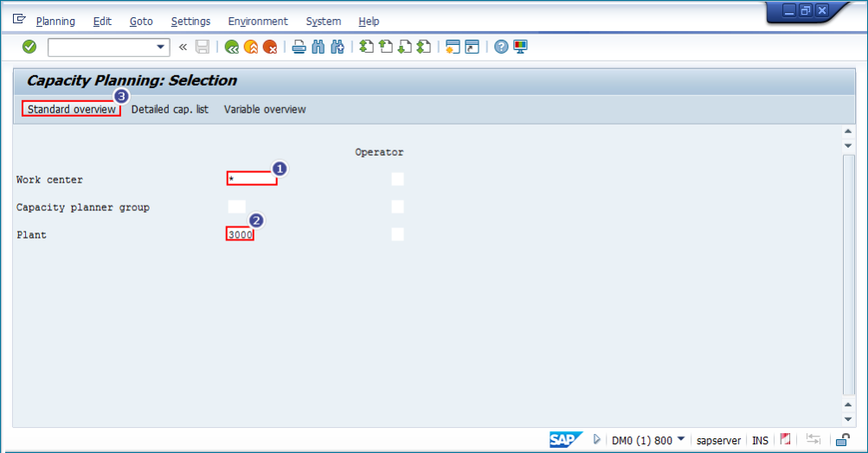The width and height of the screenshot is (868, 453).
Task: Click the Work center input field
Action: pos(252,179)
